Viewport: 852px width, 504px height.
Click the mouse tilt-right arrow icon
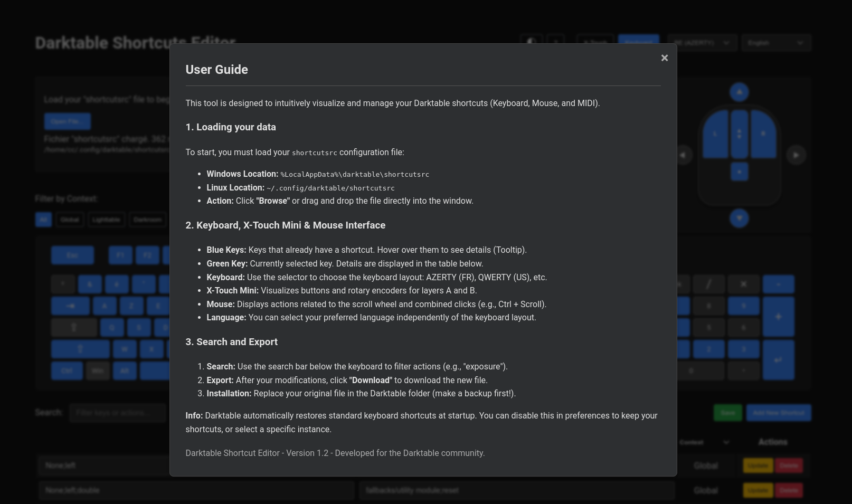click(796, 155)
